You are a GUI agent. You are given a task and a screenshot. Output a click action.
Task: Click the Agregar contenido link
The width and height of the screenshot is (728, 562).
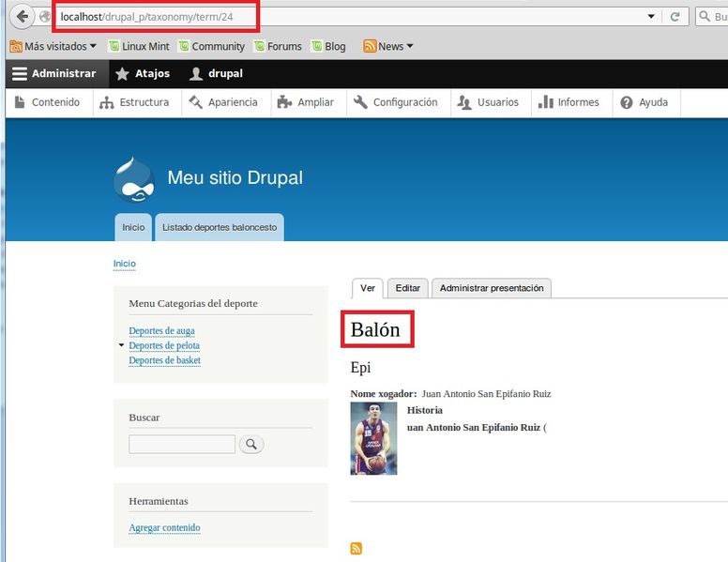click(x=165, y=527)
